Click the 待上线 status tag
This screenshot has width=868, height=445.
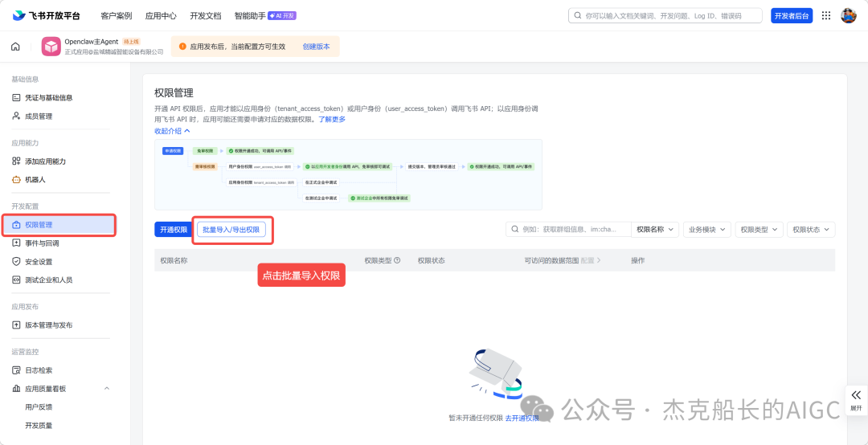coord(131,42)
